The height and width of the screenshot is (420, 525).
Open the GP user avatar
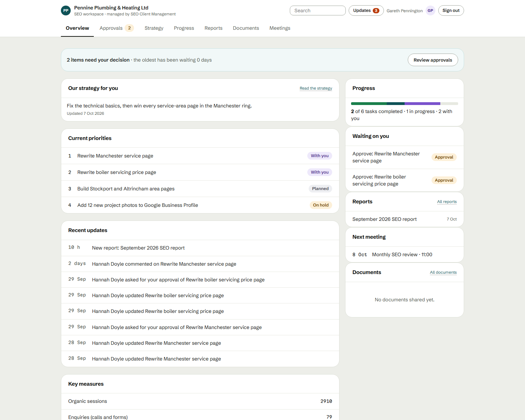[x=430, y=10]
